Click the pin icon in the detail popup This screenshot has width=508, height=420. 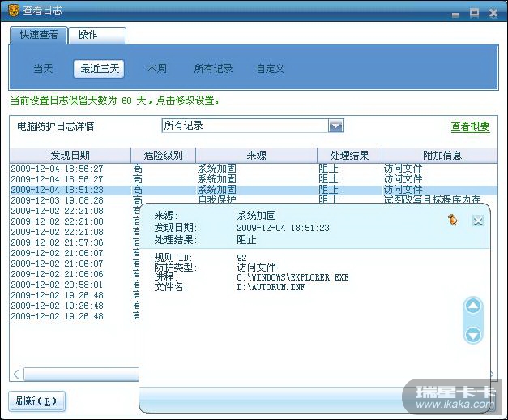click(453, 221)
